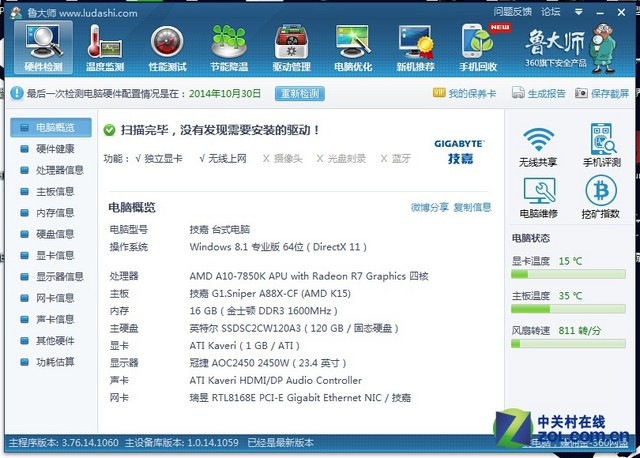640x458 pixels.
Task: Click the 手机评测 phone benchmark icon
Action: coord(603,139)
